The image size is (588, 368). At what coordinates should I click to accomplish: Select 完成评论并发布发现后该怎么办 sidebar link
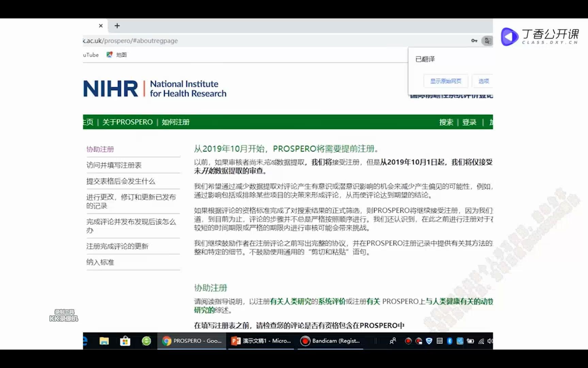click(x=131, y=226)
